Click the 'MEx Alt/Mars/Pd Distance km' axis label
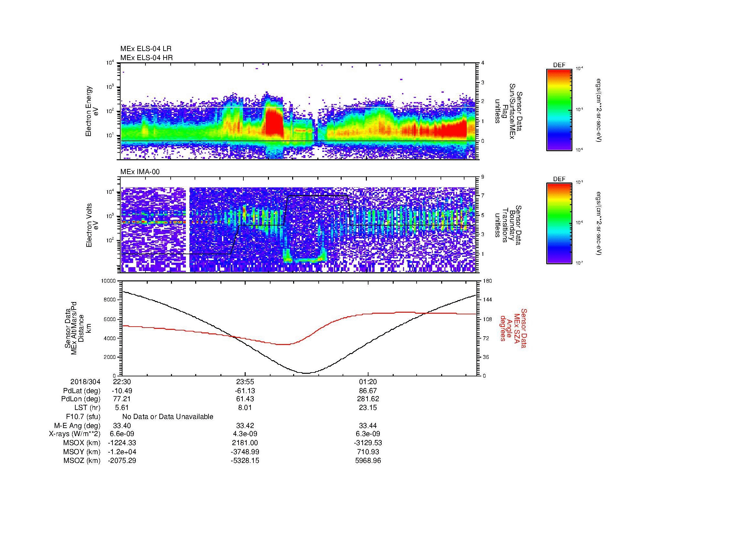The image size is (756, 534). [x=77, y=328]
